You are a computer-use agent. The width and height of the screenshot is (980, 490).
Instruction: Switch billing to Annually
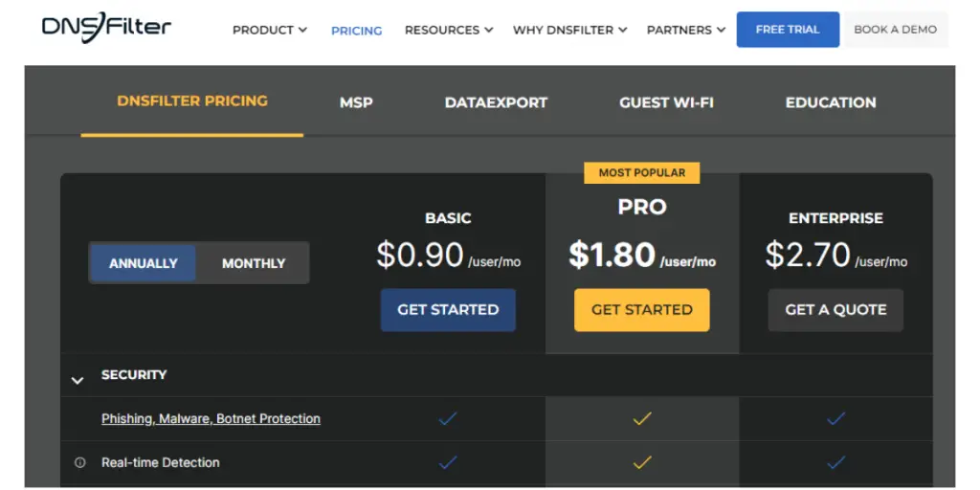[x=144, y=263]
